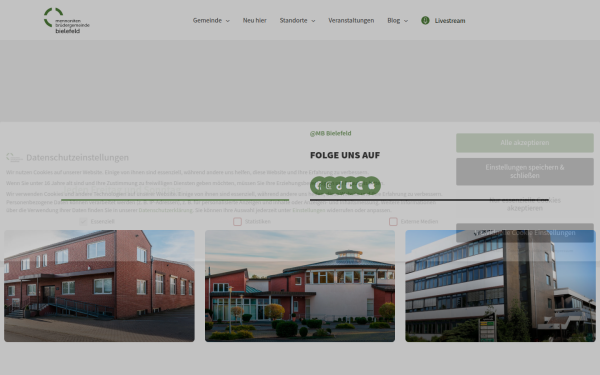Go to the Livestream page

click(x=450, y=21)
